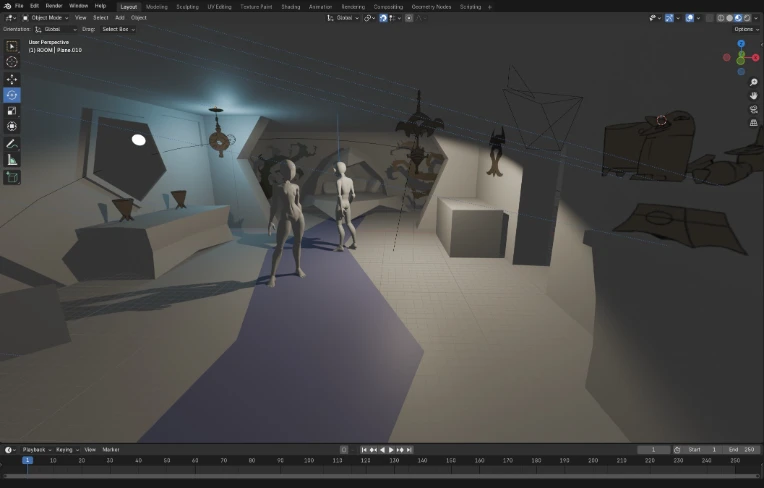764x488 pixels.
Task: Activate the Rotate tool
Action: [12, 95]
